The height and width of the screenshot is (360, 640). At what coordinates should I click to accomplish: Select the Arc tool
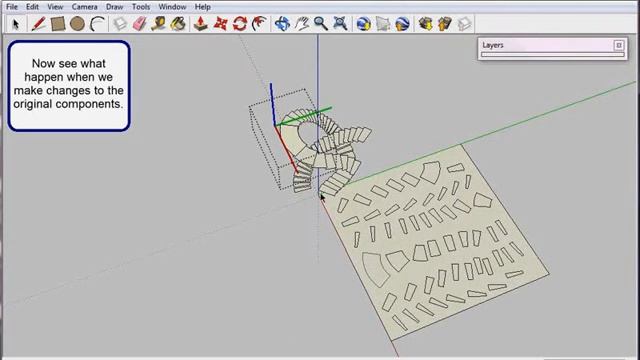(97, 24)
